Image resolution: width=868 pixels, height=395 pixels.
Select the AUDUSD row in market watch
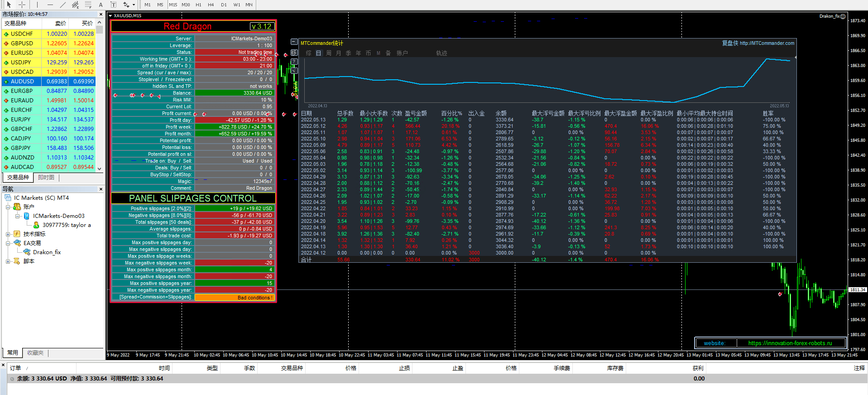(23, 82)
